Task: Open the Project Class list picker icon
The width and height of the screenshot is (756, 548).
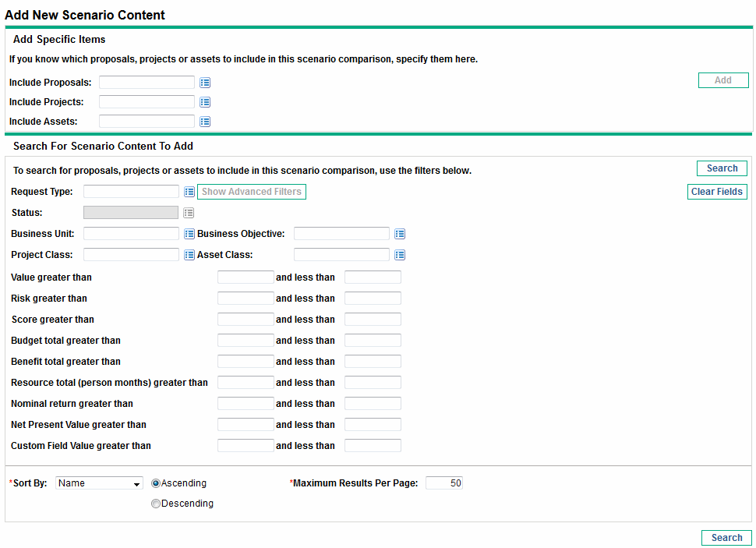Action: point(189,255)
